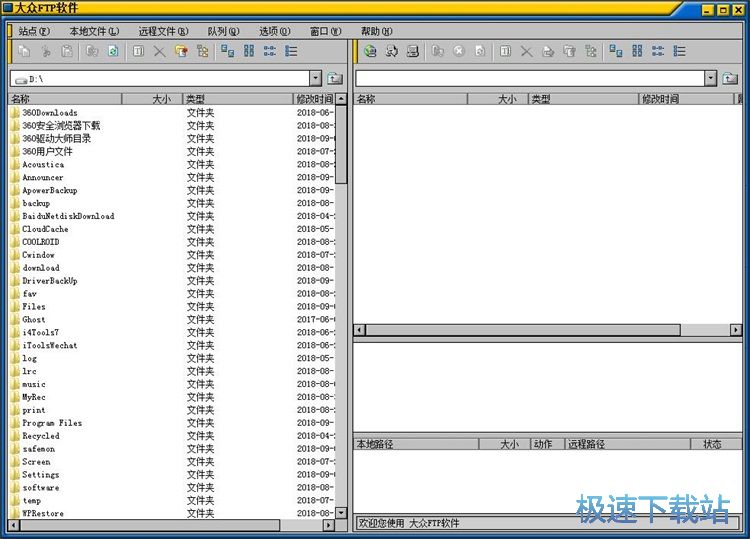Click the reconnect icon in the remote toolbar
The height and width of the screenshot is (539, 750).
pyautogui.click(x=392, y=51)
